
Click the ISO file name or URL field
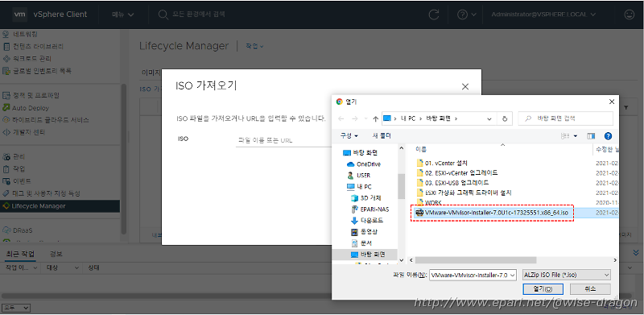(283, 140)
